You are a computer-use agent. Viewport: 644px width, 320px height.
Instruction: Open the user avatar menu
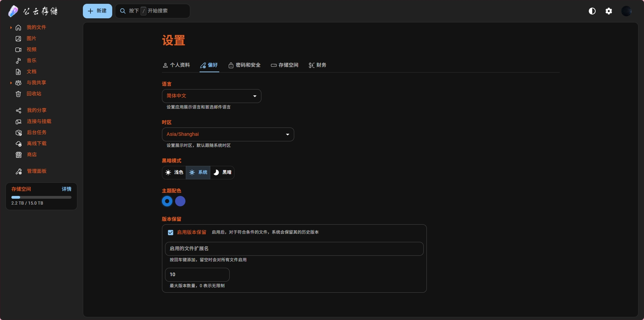(626, 11)
